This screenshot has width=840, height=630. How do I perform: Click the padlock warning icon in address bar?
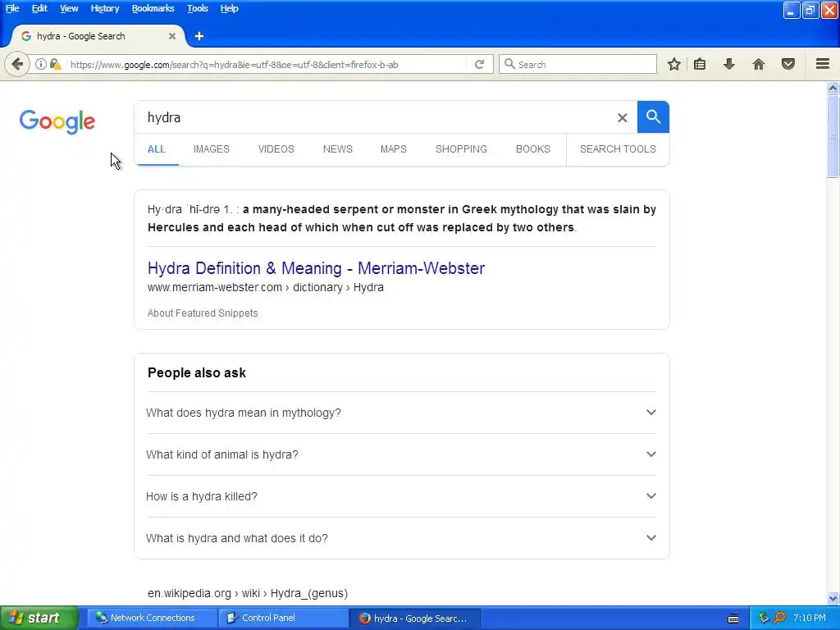pos(55,64)
